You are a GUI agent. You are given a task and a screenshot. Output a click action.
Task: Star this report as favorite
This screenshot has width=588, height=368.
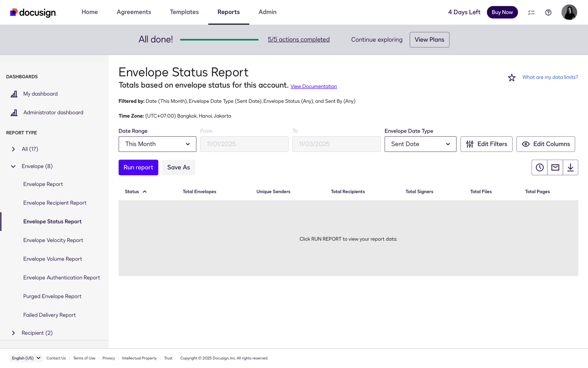point(511,78)
